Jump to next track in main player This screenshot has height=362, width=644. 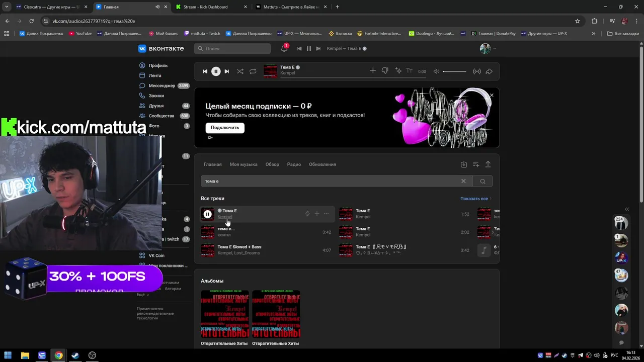pos(227,71)
